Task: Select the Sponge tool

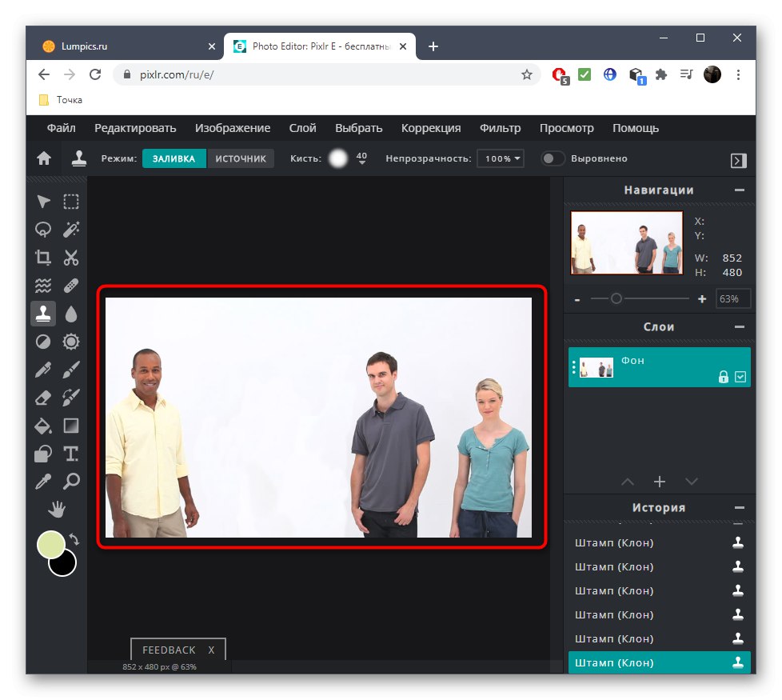Action: [71, 342]
